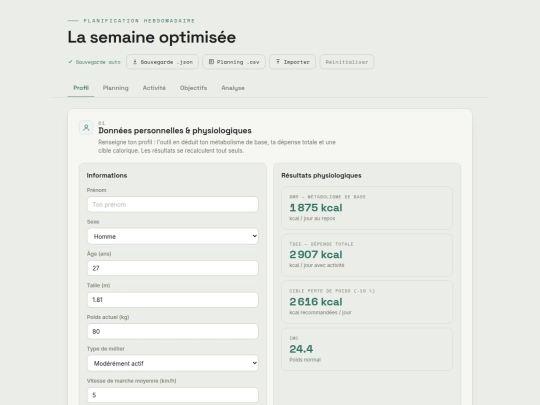This screenshot has height=405, width=540.
Task: Click the Taille field showing 1.81
Action: click(173, 300)
